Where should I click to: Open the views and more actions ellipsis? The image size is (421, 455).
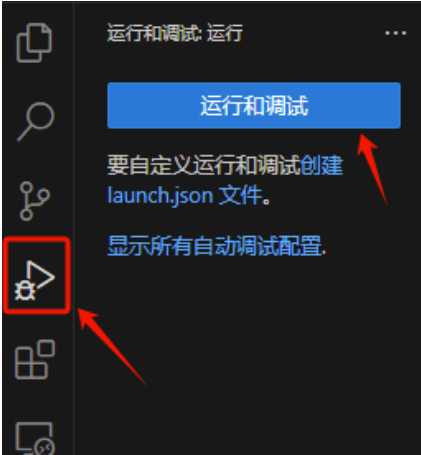(x=396, y=33)
